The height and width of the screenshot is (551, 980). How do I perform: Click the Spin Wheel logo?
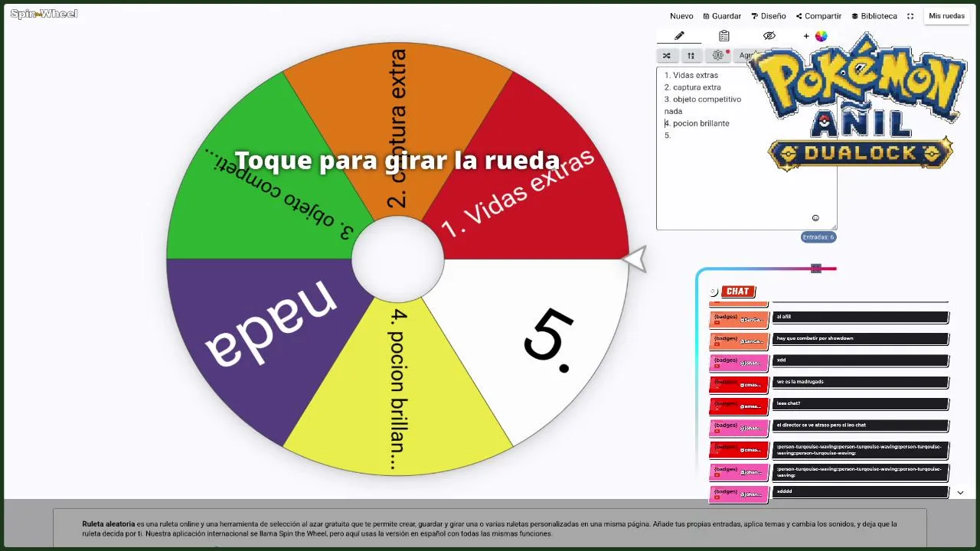(44, 14)
